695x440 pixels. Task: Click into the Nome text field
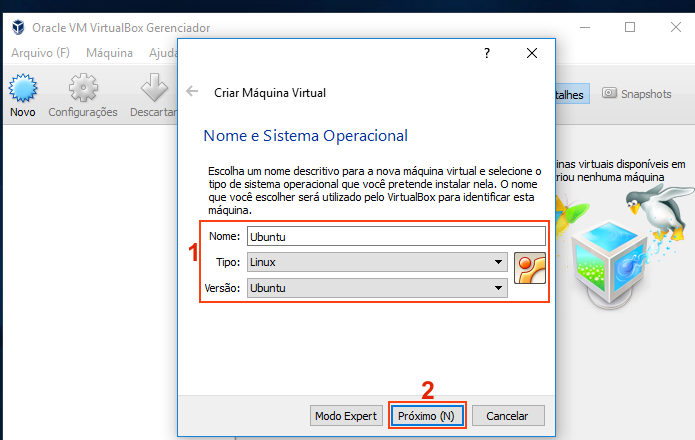tap(396, 236)
